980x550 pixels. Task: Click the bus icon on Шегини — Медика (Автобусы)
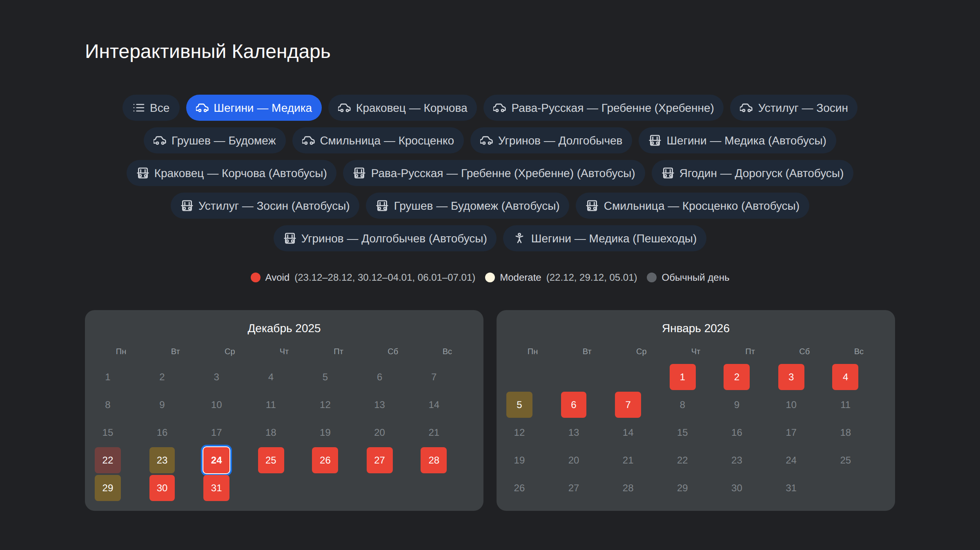point(655,140)
